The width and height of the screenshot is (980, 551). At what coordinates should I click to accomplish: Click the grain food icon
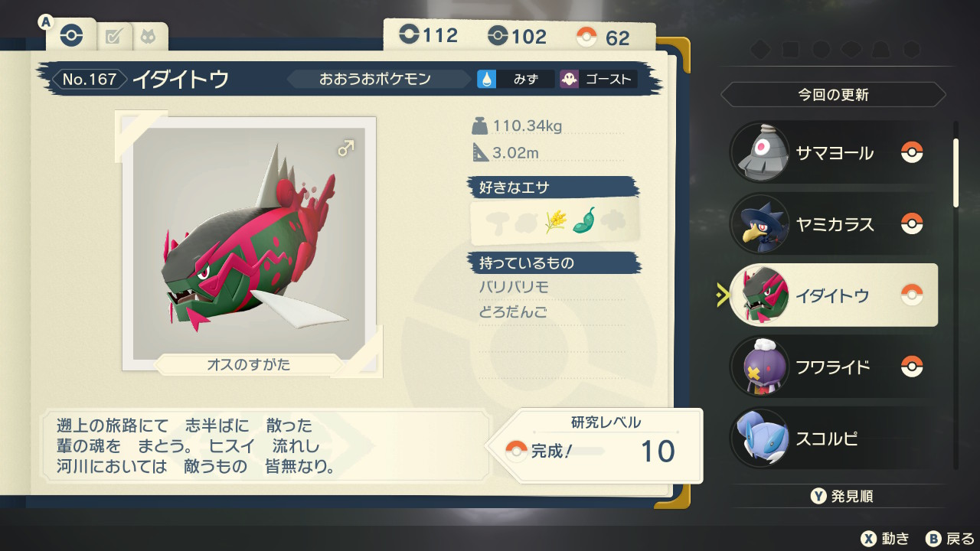click(x=555, y=220)
